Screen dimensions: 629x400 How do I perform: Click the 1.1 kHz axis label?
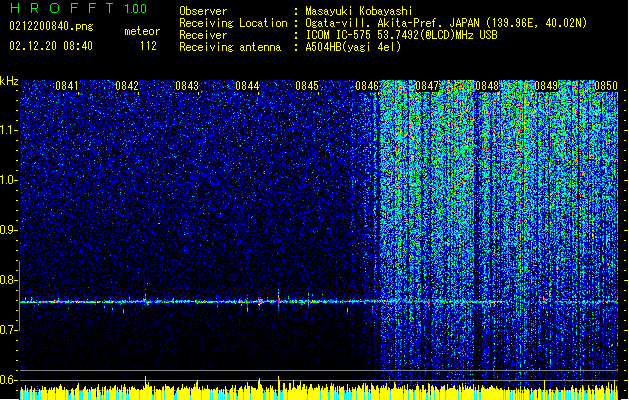tap(9, 130)
